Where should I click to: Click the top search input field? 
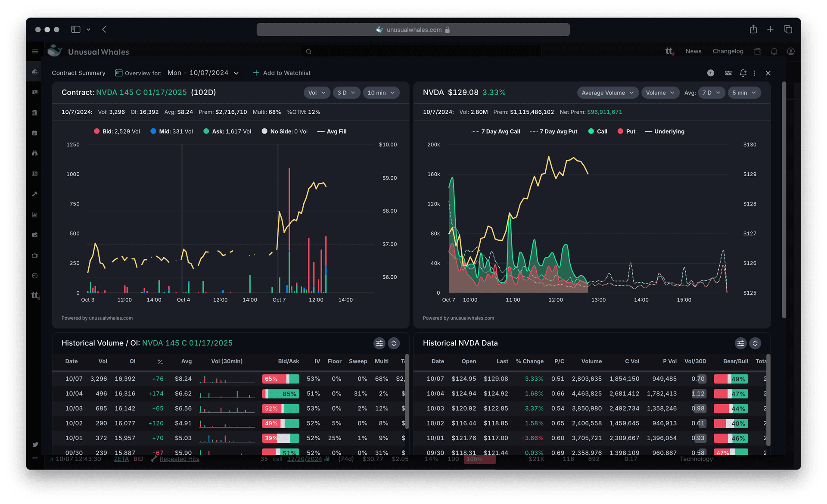pos(421,51)
